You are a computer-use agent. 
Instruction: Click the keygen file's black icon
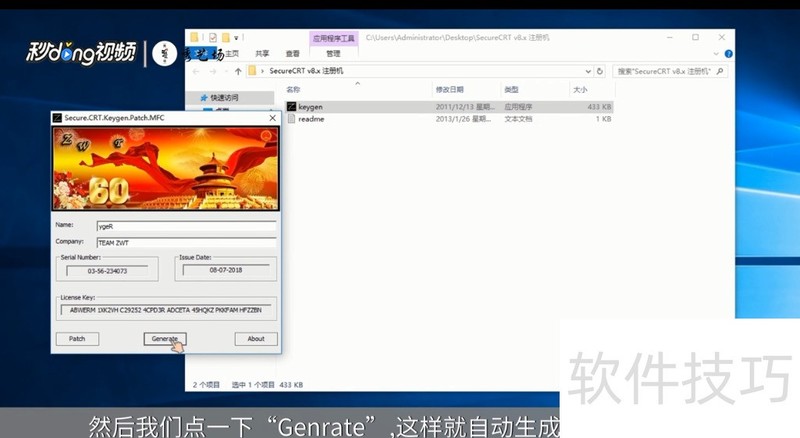point(291,107)
